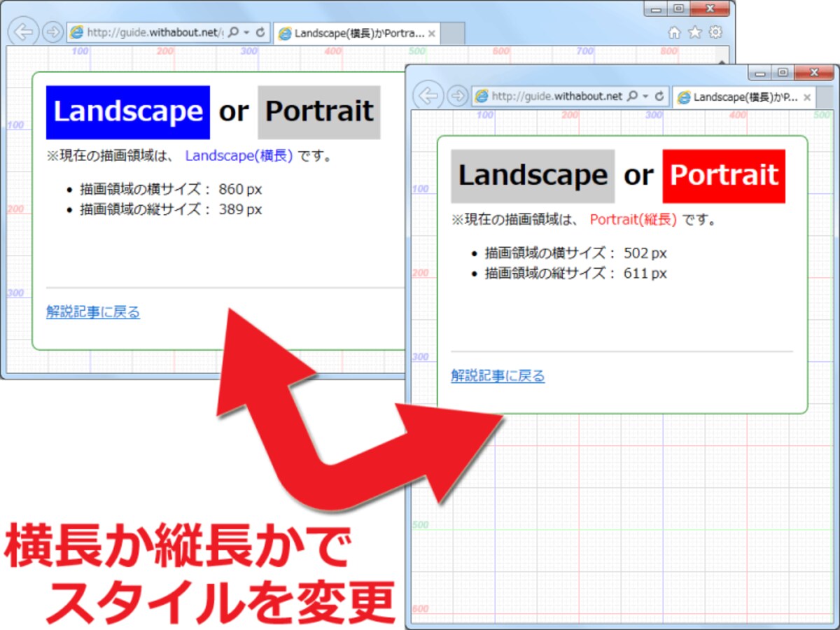Screen dimensions: 840x630
Task: Open Tools gear icon in rear window
Action: click(715, 32)
